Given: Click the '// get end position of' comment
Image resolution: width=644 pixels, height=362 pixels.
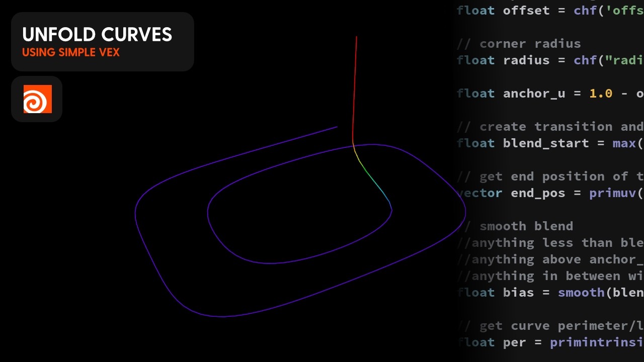Looking at the screenshot, I should [550, 176].
